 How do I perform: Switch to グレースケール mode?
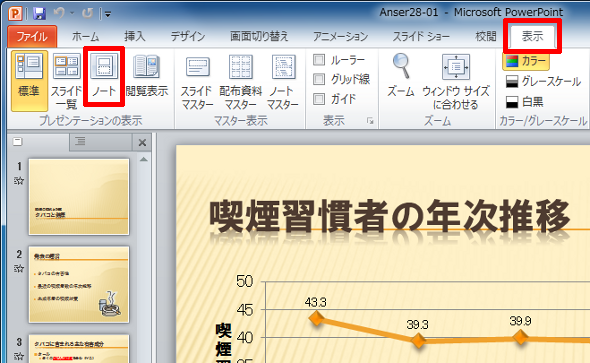tap(543, 81)
